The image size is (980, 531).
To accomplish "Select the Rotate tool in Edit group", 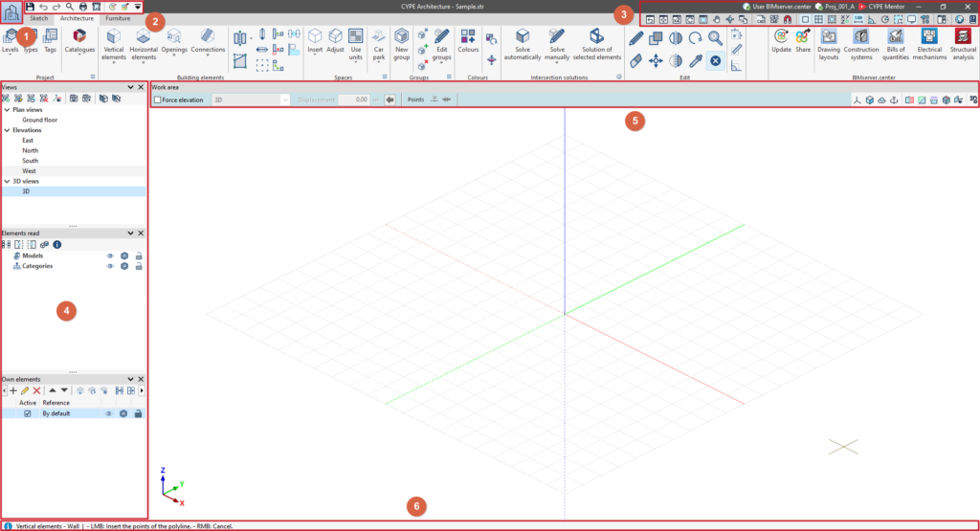I will (695, 38).
